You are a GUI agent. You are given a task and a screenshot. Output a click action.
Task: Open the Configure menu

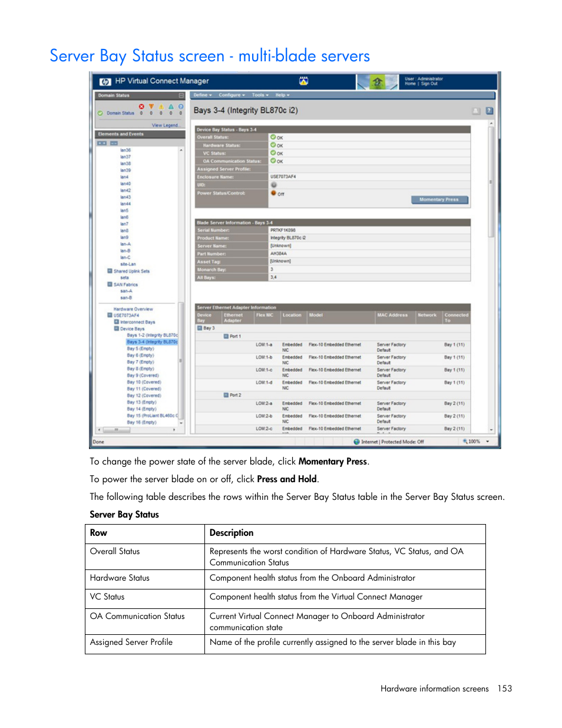click(232, 95)
